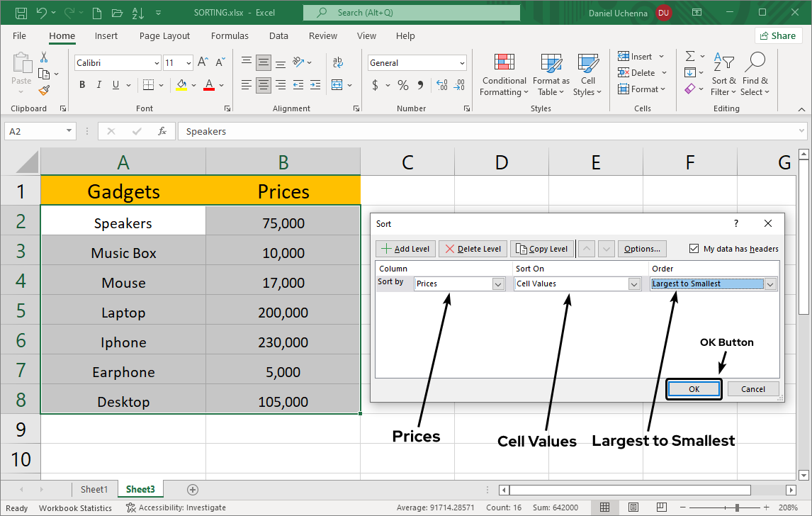Click OK in the Sort dialog
The width and height of the screenshot is (812, 516).
coord(694,389)
